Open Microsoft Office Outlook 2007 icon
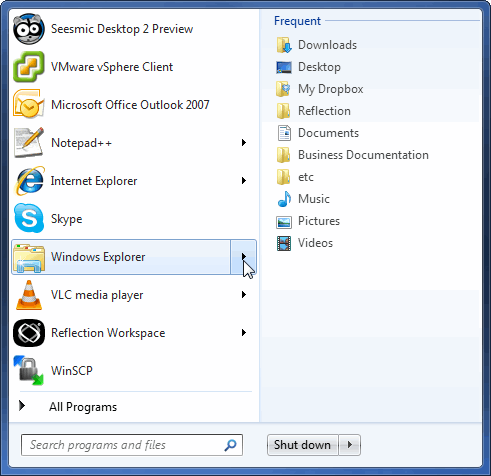Image resolution: width=491 pixels, height=476 pixels. point(29,104)
